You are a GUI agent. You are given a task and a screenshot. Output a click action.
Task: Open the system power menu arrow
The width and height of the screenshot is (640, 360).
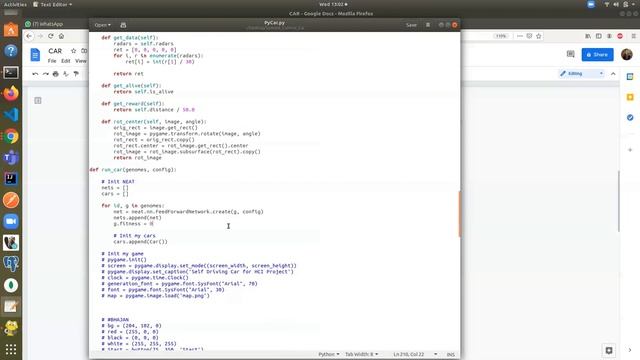(634, 4)
